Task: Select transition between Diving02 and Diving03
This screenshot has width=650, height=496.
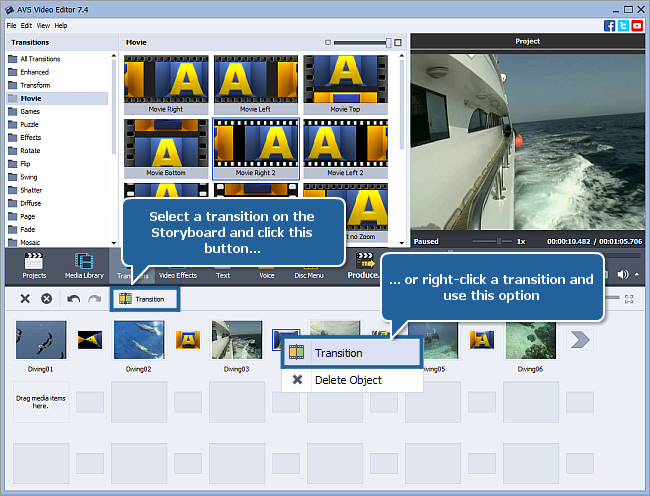Action: (188, 340)
